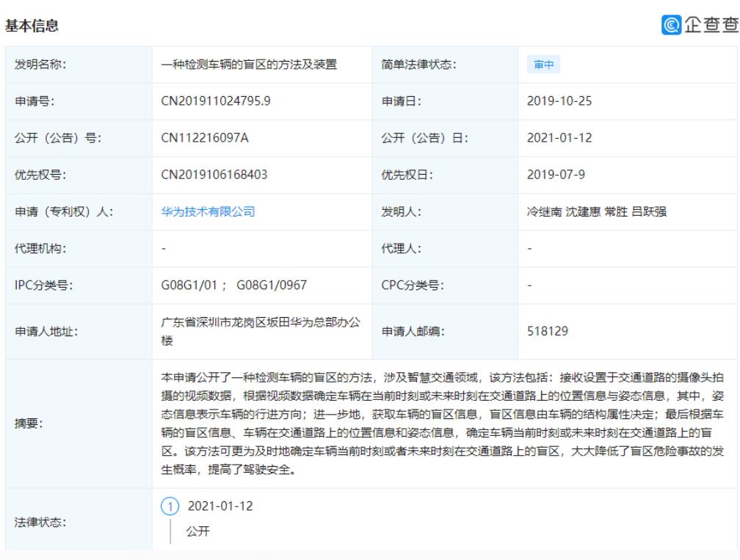Viewport: 740px width, 560px height.
Task: Select invention title 一种检测车辆的盲区的方法及装置
Action: pos(249,64)
